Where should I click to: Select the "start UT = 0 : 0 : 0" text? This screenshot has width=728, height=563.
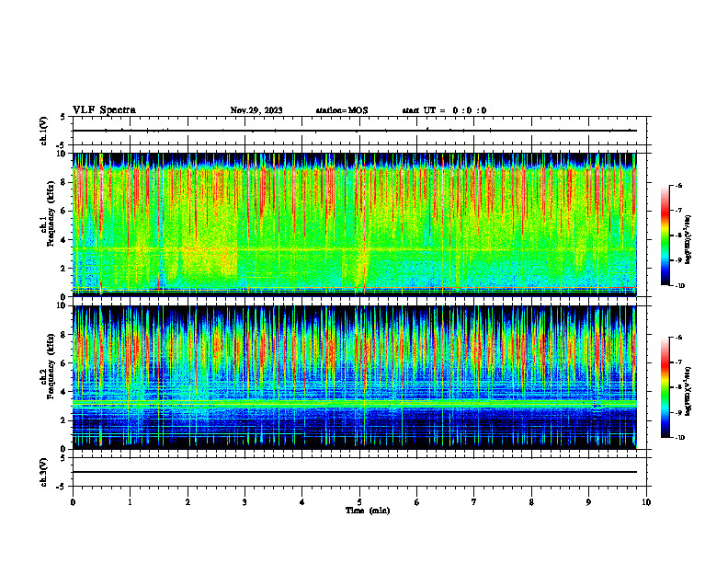coord(444,110)
